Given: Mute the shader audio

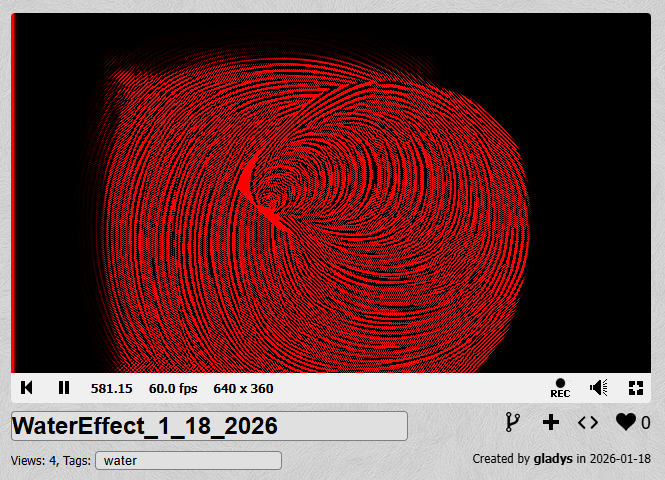Looking at the screenshot, I should pos(598,388).
